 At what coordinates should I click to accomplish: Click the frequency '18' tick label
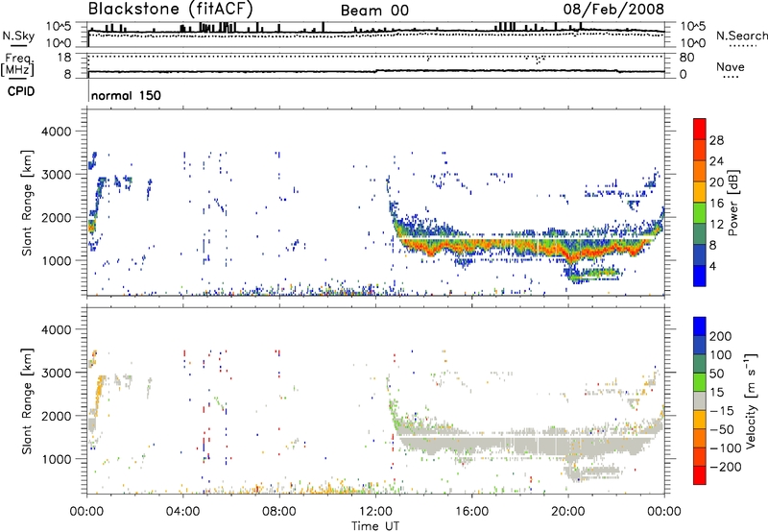pos(64,58)
